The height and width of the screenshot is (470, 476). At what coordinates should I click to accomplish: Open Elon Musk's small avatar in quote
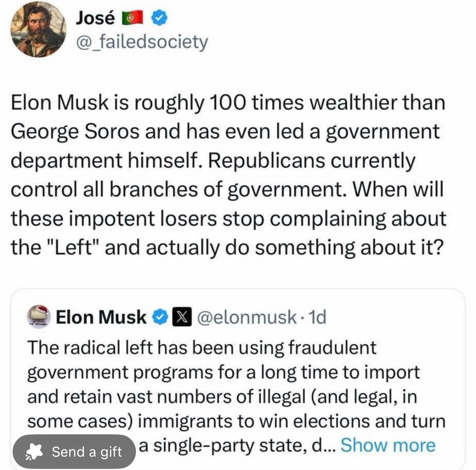coord(39,317)
